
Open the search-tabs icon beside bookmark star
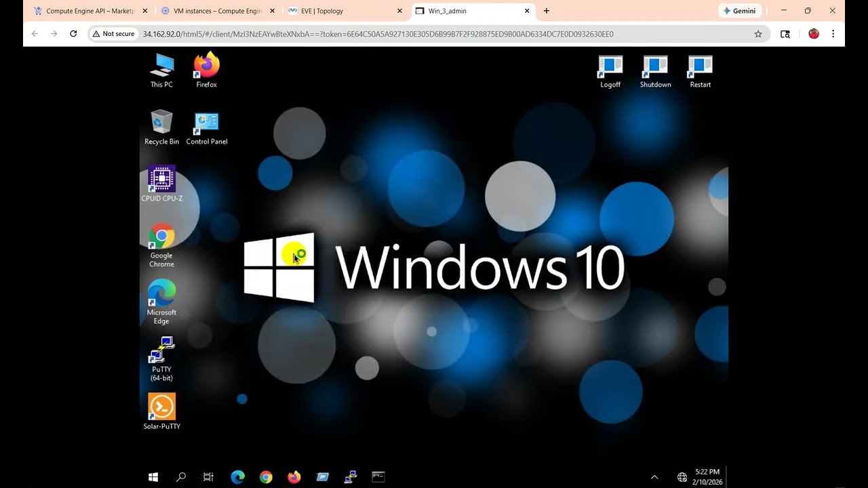click(x=785, y=34)
